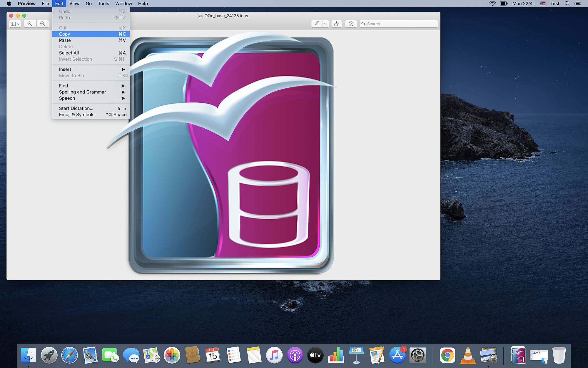Open Reminders from the Dock
The height and width of the screenshot is (368, 588).
233,355
